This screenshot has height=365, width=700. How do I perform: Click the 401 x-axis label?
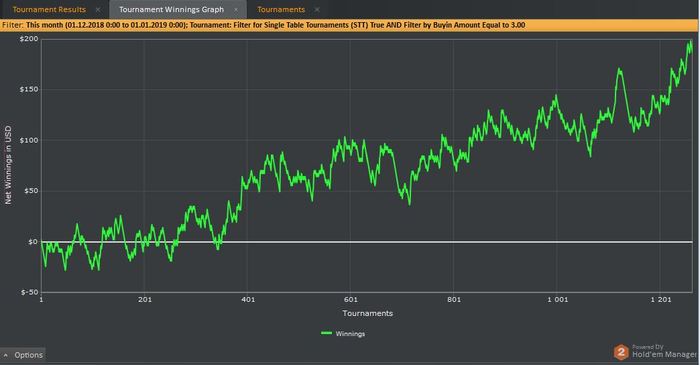tap(248, 299)
